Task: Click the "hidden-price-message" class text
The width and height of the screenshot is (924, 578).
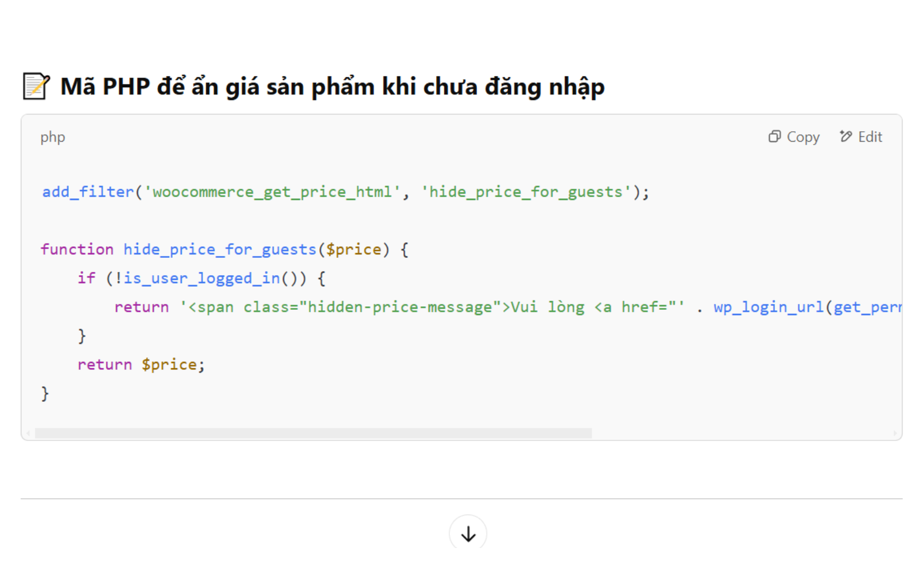Action: [x=400, y=307]
